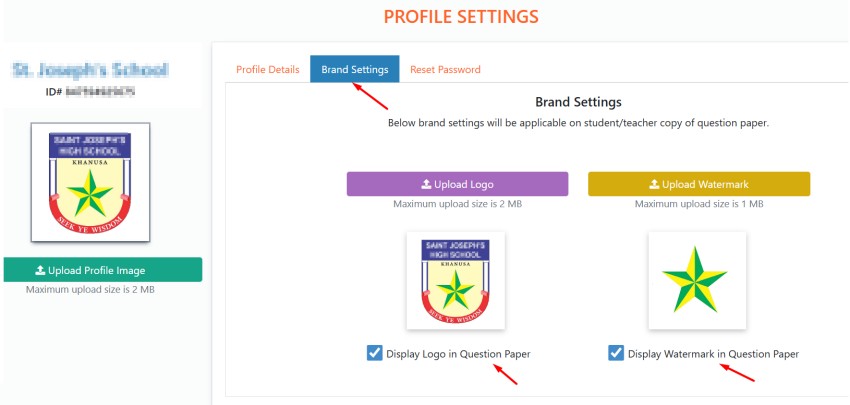Click the upload arrow icon on Upload Profile Image

click(40, 270)
